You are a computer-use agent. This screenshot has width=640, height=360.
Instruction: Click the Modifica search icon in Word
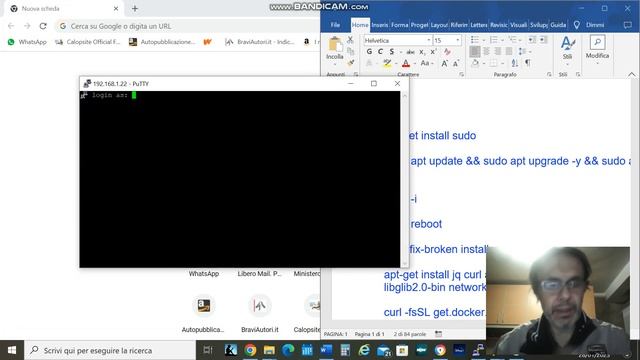point(597,43)
